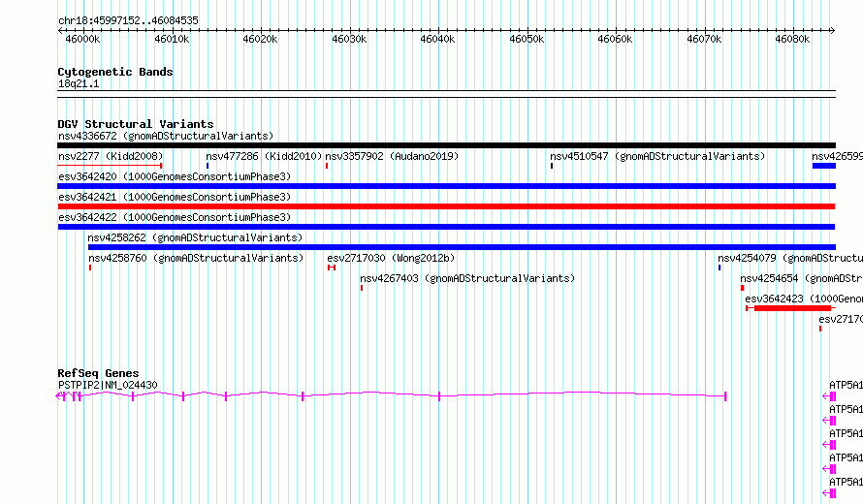Click the blue nsv4258262 variant bar
This screenshot has height=504, width=863.
462,247
